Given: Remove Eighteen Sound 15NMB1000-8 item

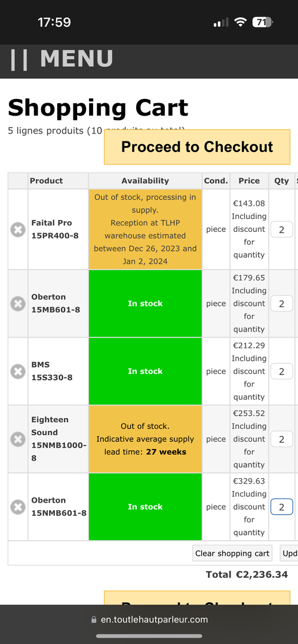Looking at the screenshot, I should pyautogui.click(x=18, y=439).
